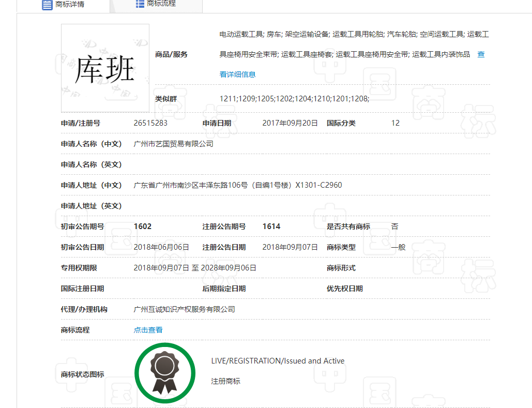Open the 商标流程 tab
The image size is (532, 408).
click(161, 4)
